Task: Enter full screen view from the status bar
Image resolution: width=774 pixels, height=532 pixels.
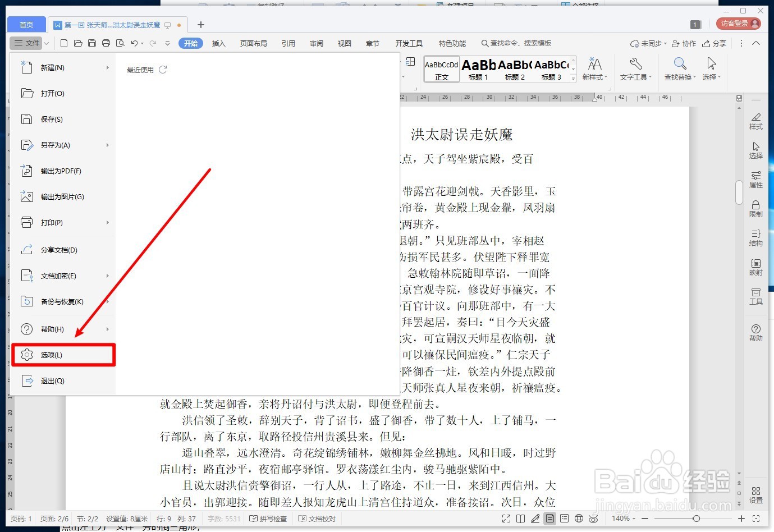Action: (506, 519)
